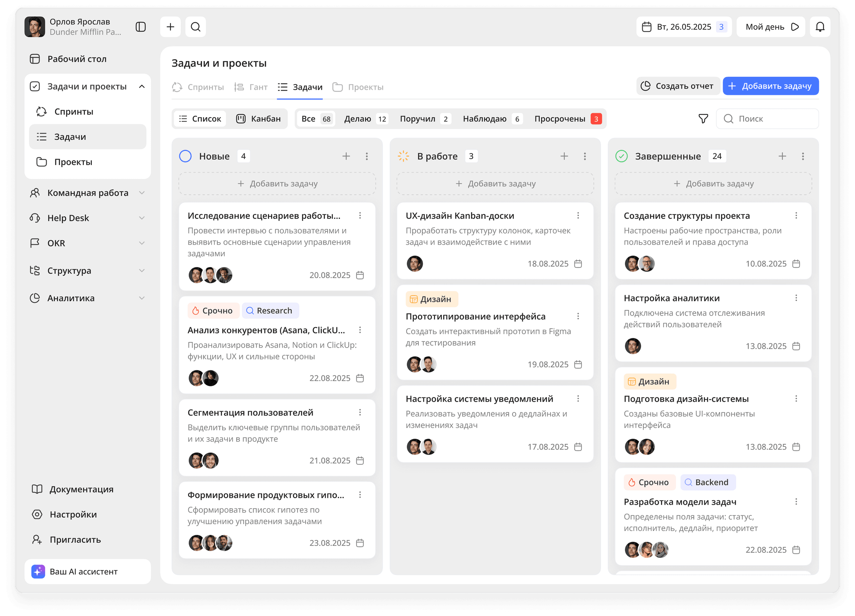This screenshot has height=616, width=855.
Task: Open the filter funnel icon
Action: pos(703,119)
